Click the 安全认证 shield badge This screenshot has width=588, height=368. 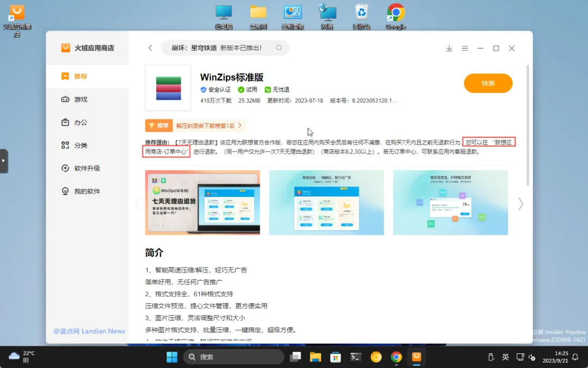pos(216,89)
